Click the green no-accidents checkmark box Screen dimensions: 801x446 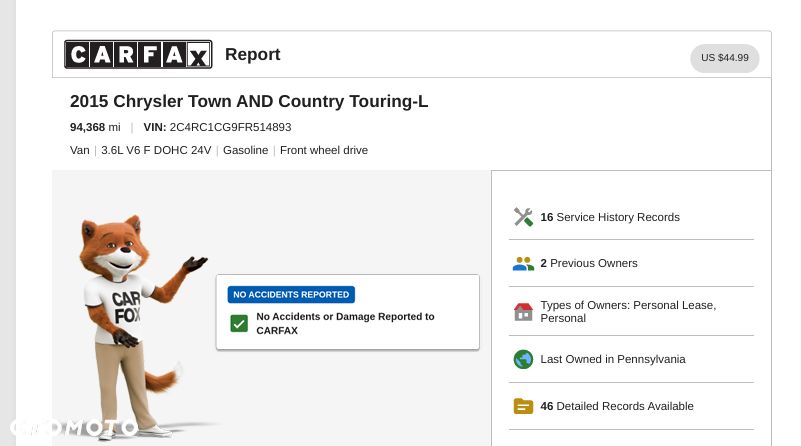(239, 323)
